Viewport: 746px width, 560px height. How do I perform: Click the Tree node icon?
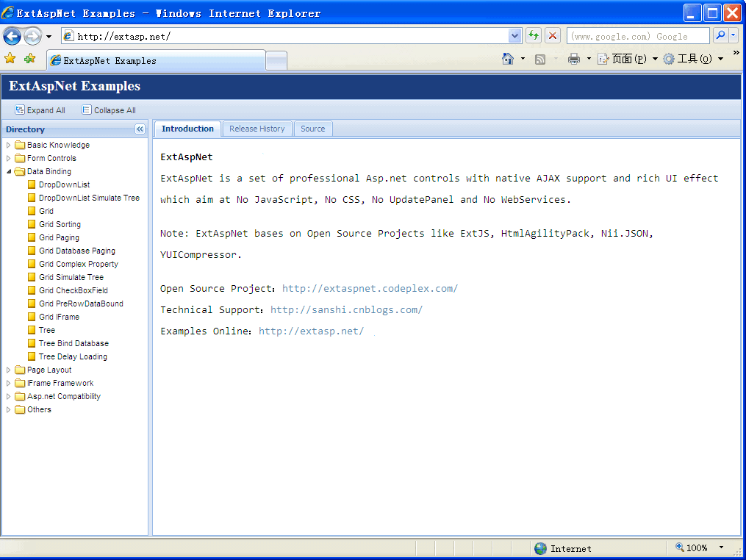point(32,330)
